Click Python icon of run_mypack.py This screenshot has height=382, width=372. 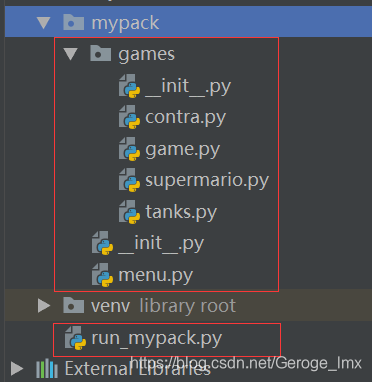76,338
